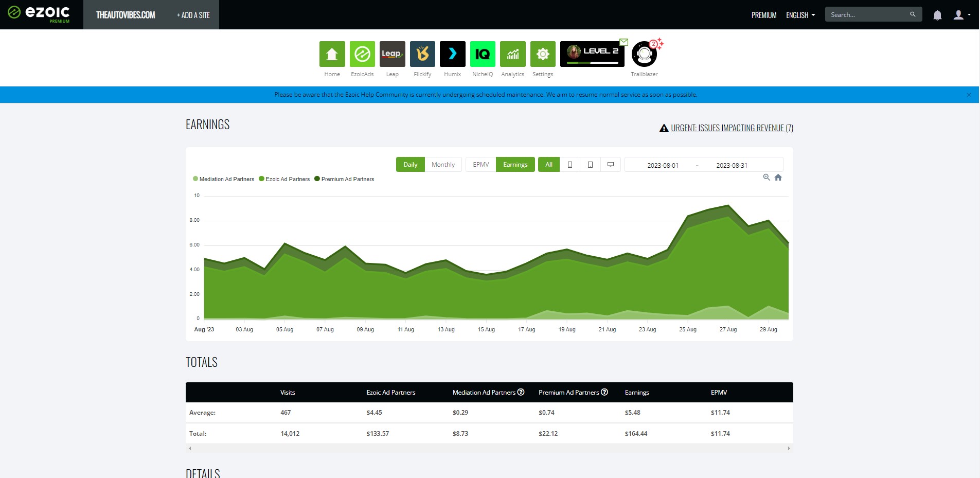The width and height of the screenshot is (980, 478).
Task: Open the Level 2 progress badge
Action: (x=592, y=54)
